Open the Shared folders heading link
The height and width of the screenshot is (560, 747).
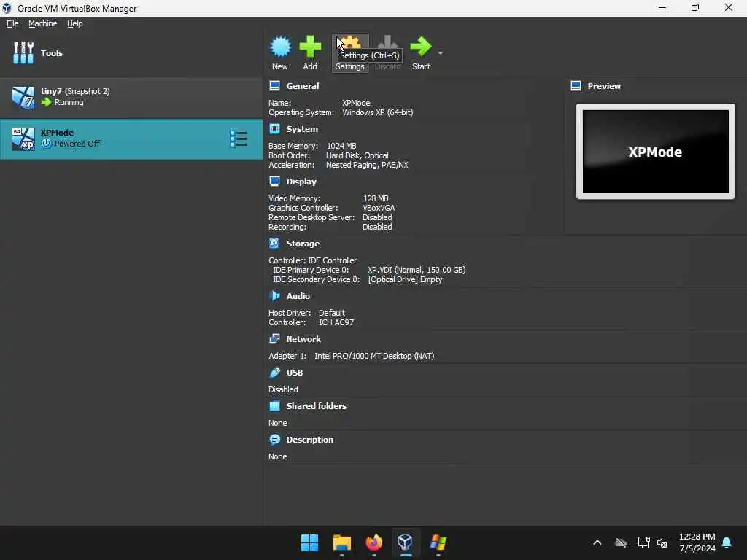coord(317,406)
